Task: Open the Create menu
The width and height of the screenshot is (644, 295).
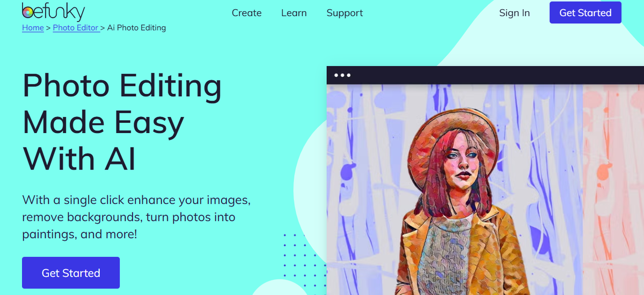Action: click(x=247, y=13)
